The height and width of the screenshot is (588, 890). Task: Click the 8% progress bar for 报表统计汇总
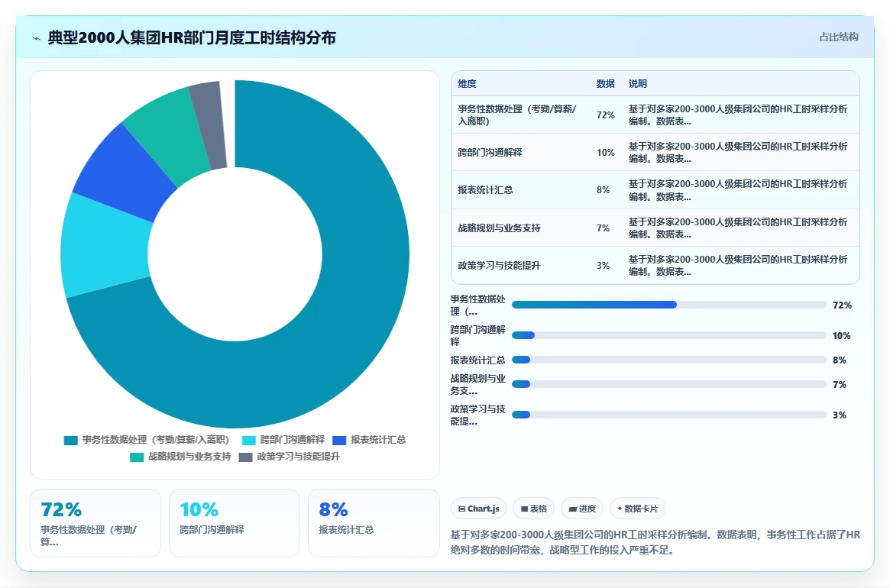click(668, 360)
